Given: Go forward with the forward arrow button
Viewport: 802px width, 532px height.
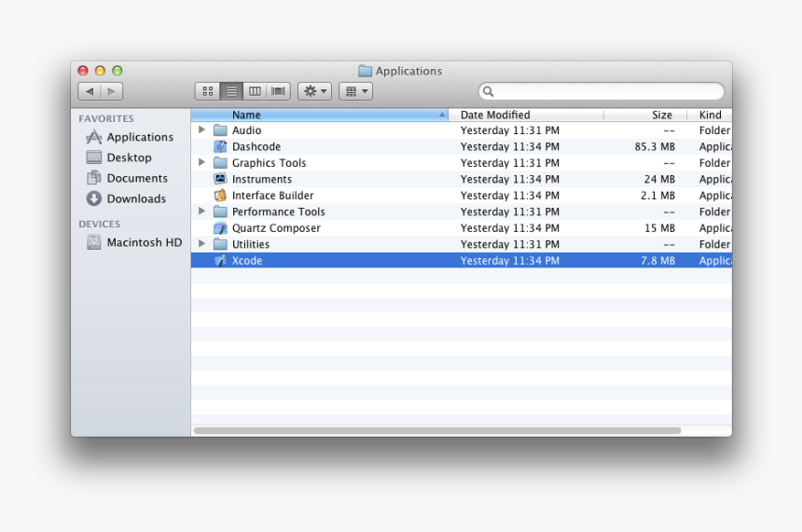Looking at the screenshot, I should click(x=112, y=91).
